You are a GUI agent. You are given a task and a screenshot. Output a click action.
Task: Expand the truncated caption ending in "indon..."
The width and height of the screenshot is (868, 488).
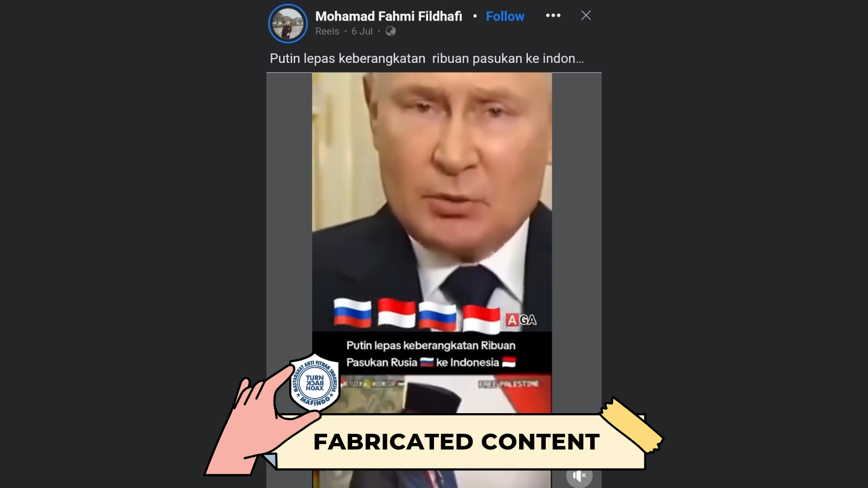[426, 59]
